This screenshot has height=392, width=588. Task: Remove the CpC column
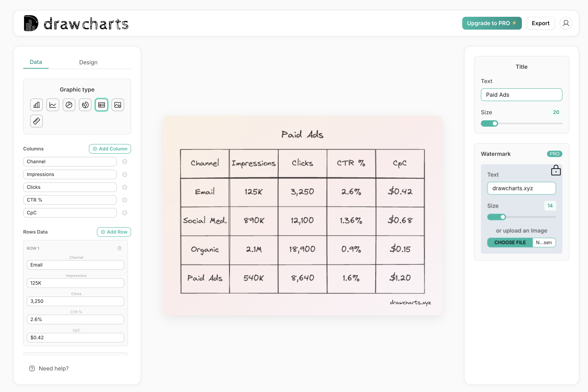pyautogui.click(x=125, y=213)
